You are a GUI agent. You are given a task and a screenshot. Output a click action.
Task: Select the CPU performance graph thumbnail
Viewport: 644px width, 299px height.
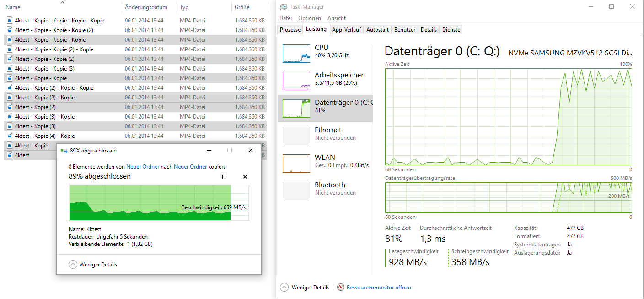296,54
